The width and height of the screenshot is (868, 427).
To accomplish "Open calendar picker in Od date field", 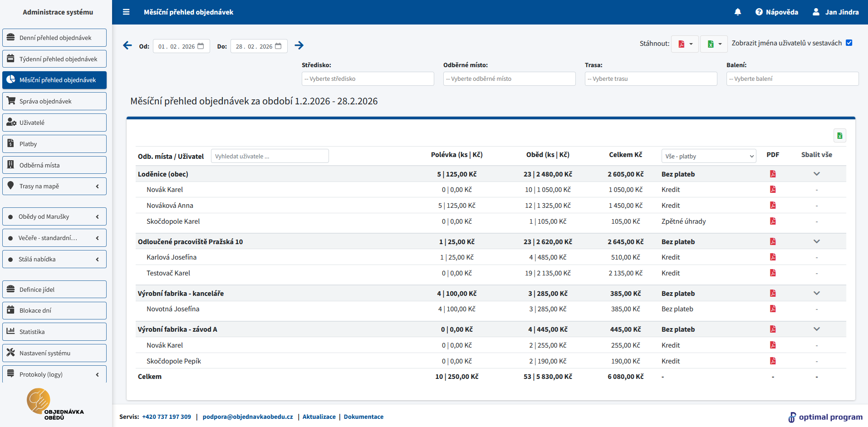I will (x=201, y=46).
